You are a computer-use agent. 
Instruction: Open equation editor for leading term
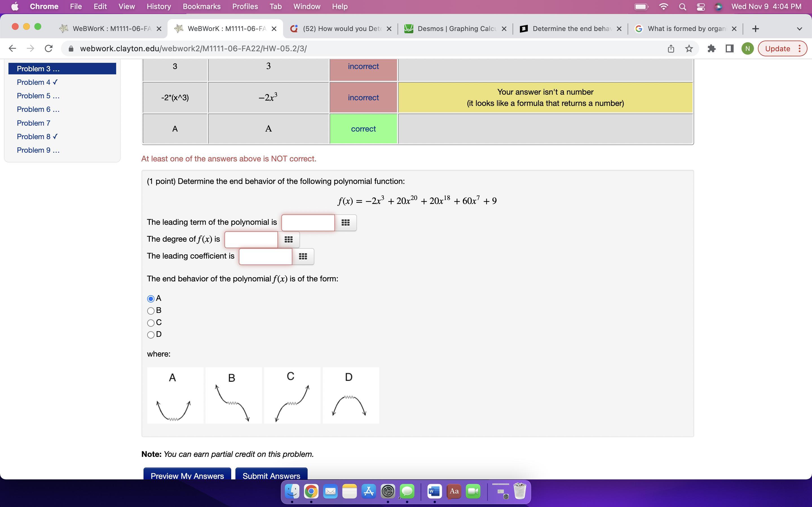[x=345, y=223]
